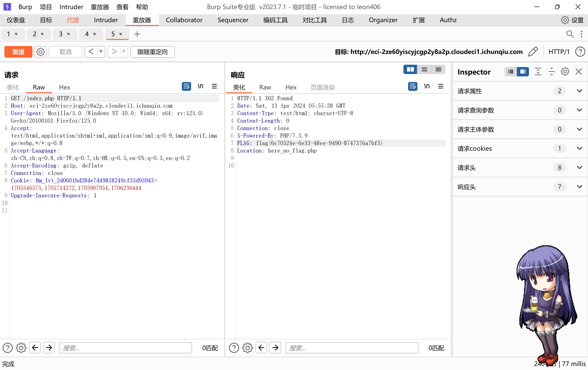Go back to the previous request in history
Image resolution: width=588 pixels, height=370 pixels.
click(x=91, y=52)
